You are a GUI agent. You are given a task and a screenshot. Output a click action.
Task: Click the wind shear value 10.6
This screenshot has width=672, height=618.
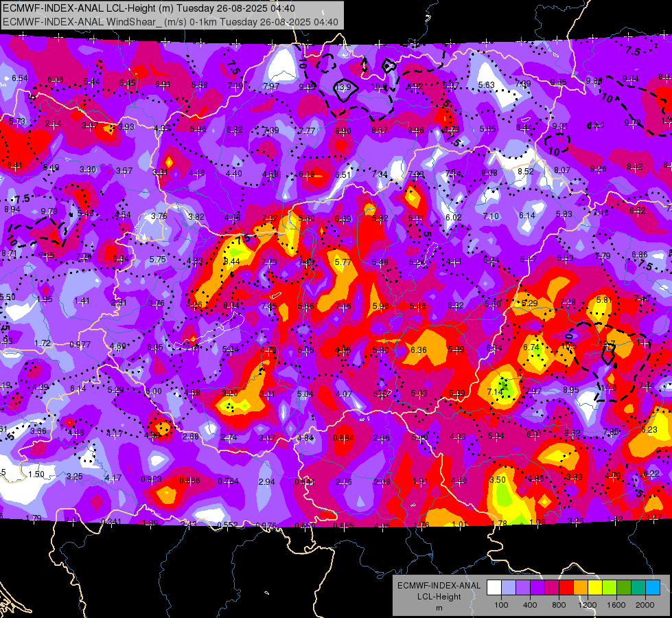pyautogui.click(x=609, y=388)
